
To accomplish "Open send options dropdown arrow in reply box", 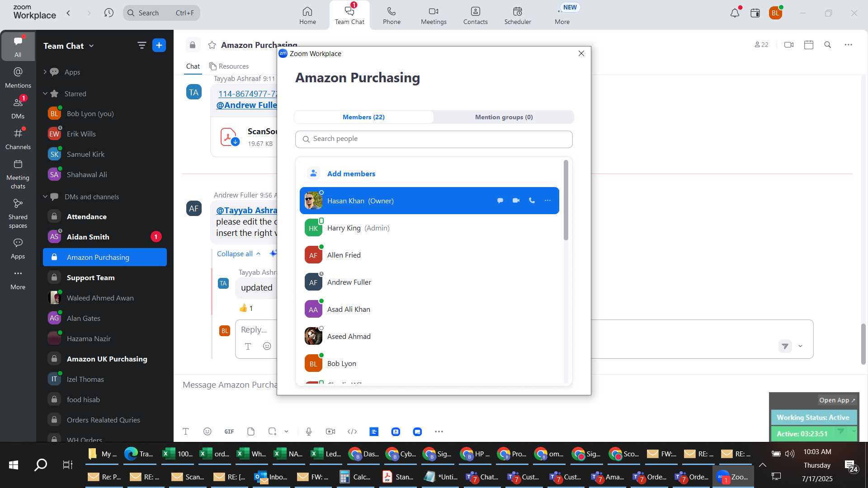I will coord(800,346).
